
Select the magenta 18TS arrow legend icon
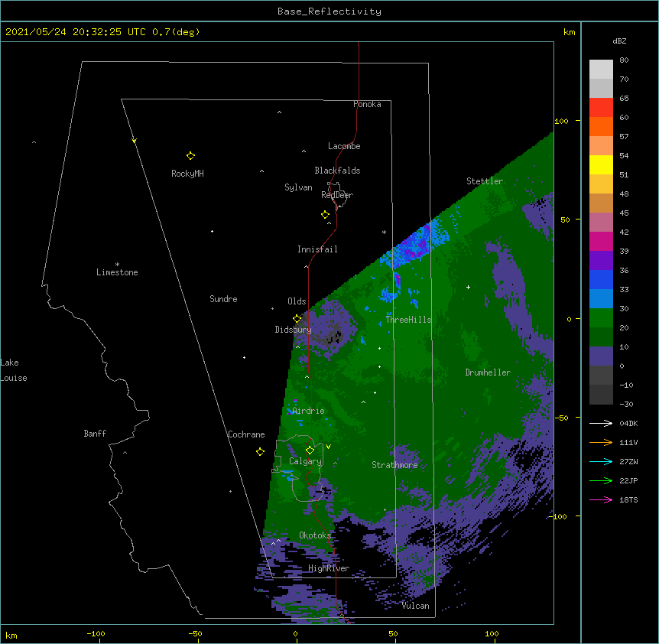(x=601, y=499)
